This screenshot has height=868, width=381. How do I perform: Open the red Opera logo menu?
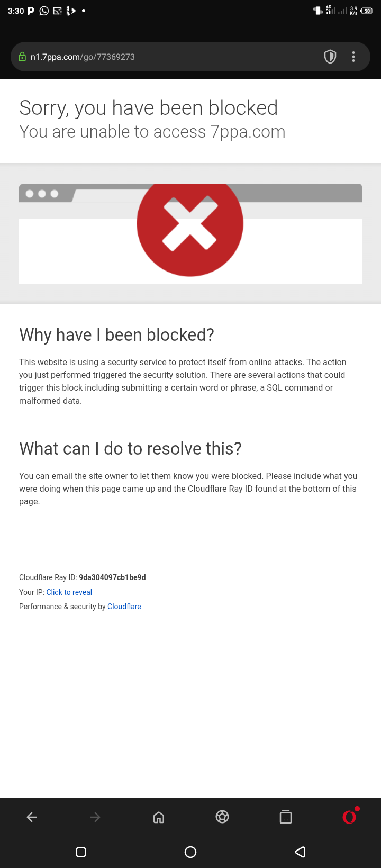point(349,817)
